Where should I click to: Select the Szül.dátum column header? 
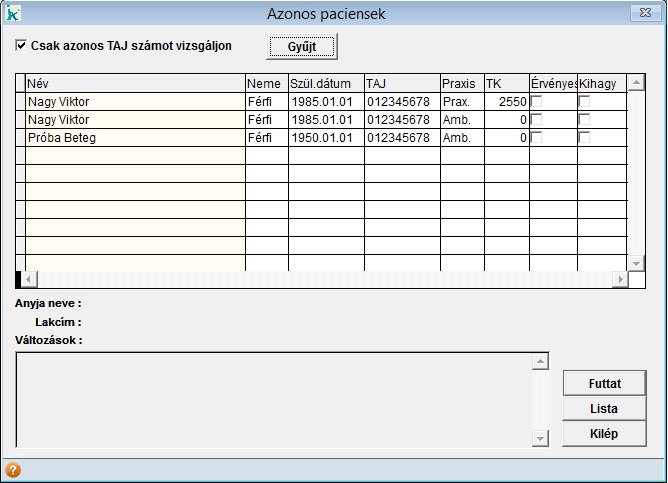pyautogui.click(x=325, y=83)
